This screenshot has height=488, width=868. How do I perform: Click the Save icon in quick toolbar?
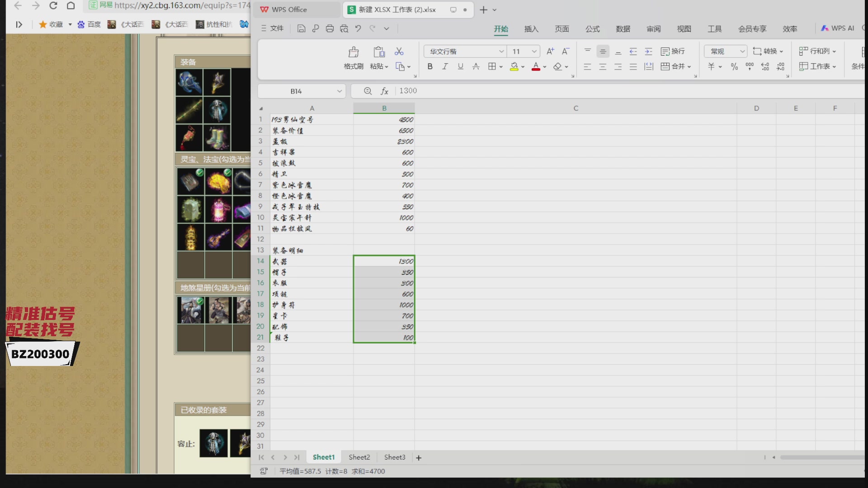[x=301, y=28]
